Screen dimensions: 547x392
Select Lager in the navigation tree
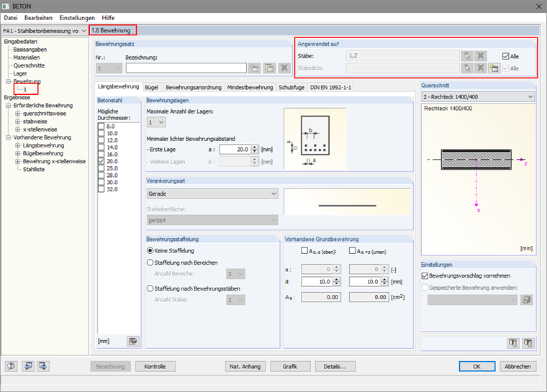[x=20, y=73]
